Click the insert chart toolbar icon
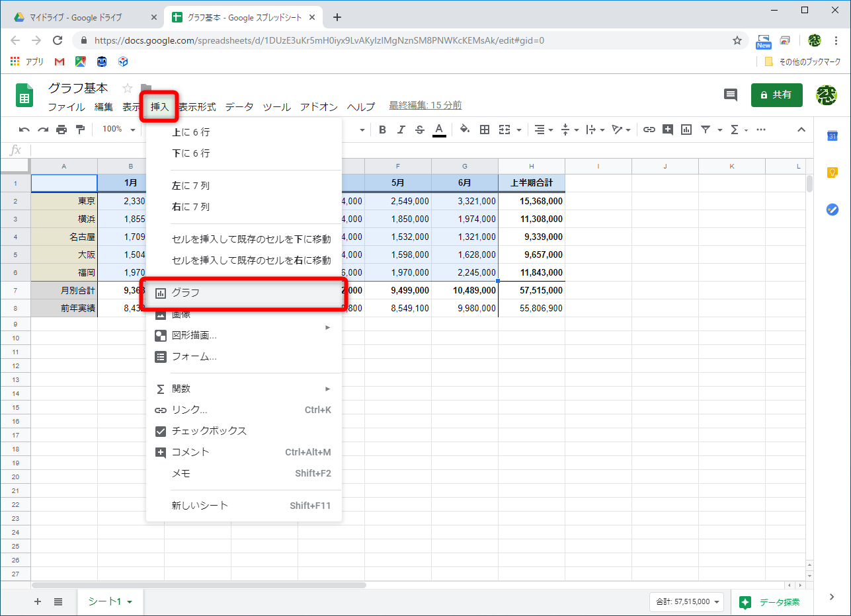This screenshot has height=616, width=851. click(686, 129)
